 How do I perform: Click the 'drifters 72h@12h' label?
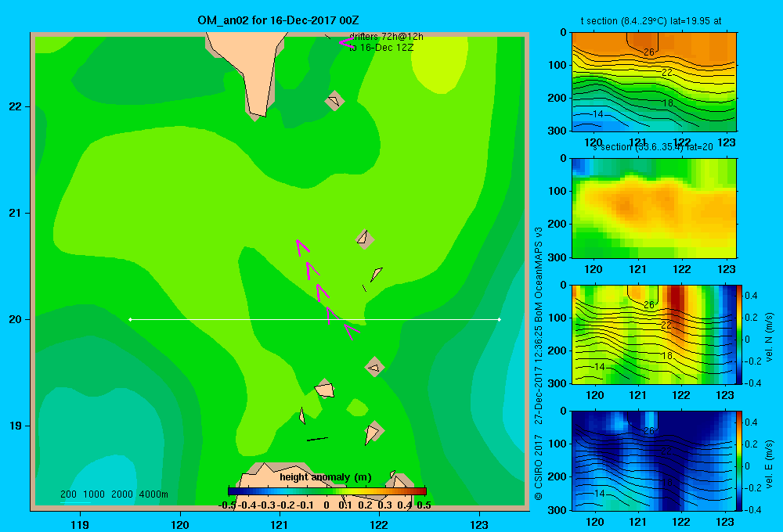[x=386, y=37]
